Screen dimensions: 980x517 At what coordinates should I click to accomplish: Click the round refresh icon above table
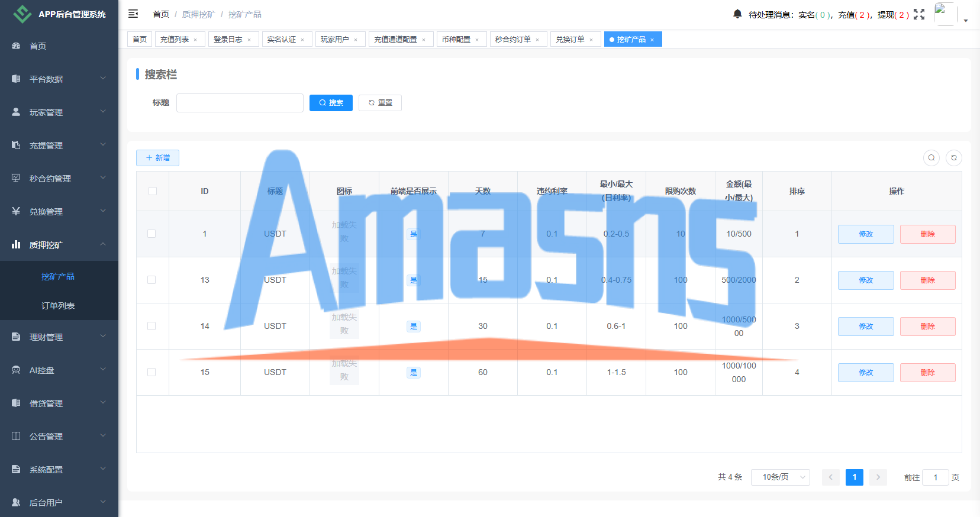[x=954, y=158]
